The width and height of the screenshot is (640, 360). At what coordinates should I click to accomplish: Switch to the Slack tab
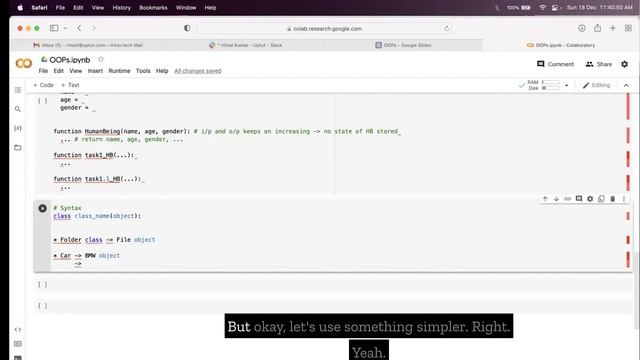(x=246, y=45)
